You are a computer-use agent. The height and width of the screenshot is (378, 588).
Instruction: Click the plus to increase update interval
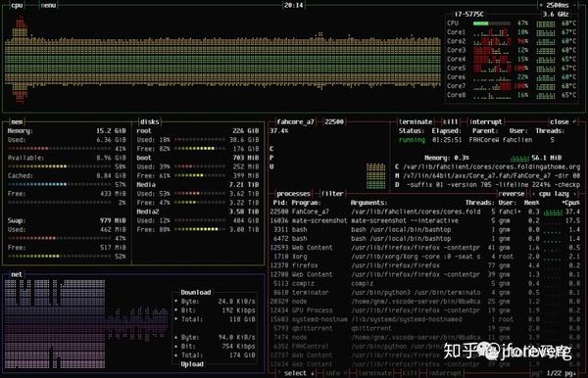(541, 5)
